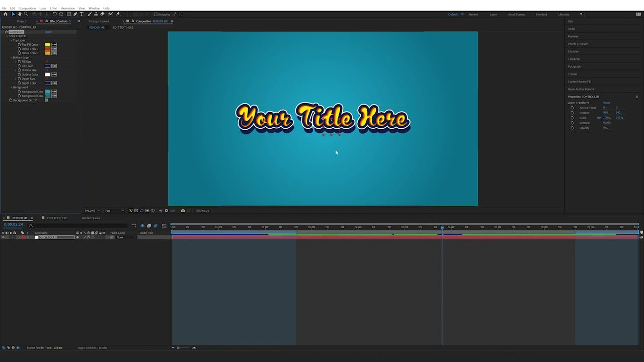Select the Hand tool
Screen dimensions: 644x362
pyautogui.click(x=20, y=14)
